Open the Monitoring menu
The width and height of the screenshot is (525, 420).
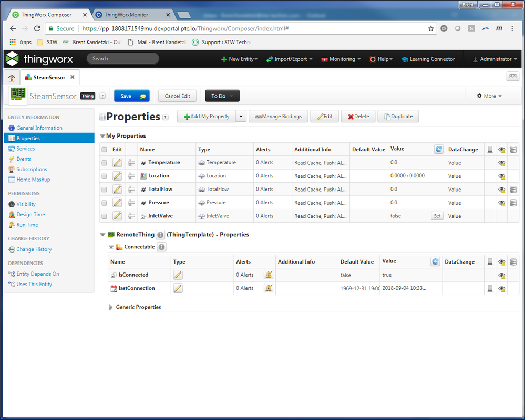pyautogui.click(x=341, y=59)
